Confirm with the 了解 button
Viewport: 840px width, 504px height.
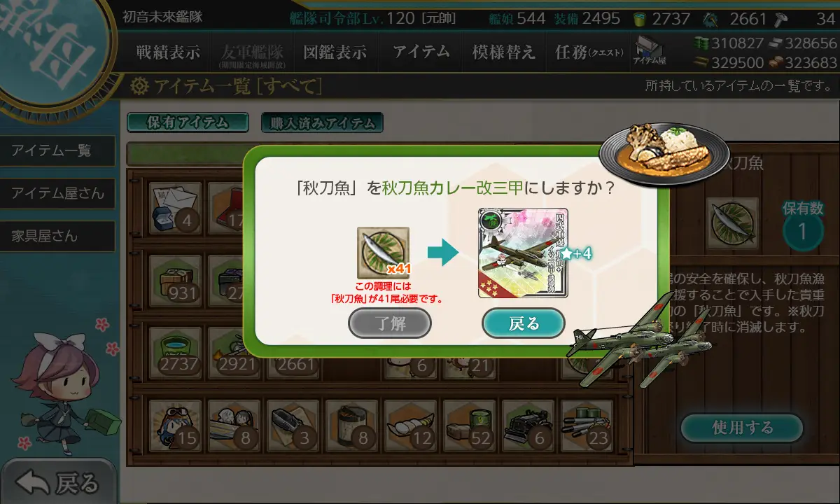coord(390,323)
